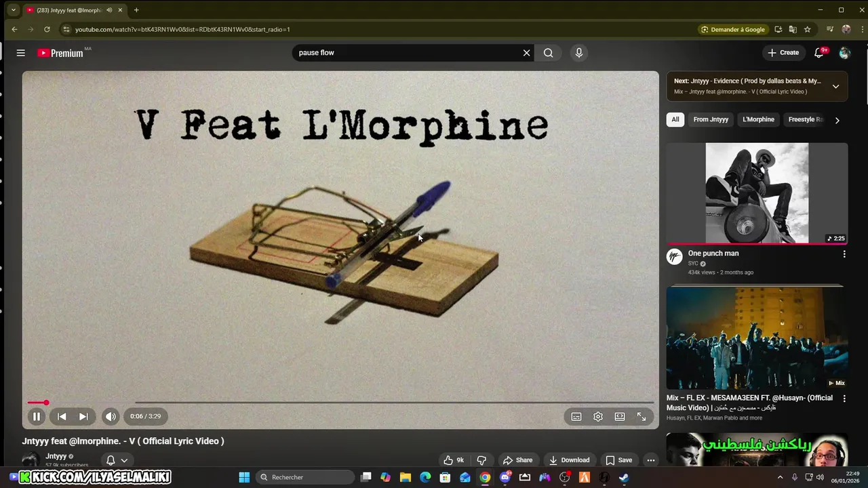Viewport: 868px width, 488px height.
Task: Open Microsoft Edge from the taskbar
Action: (x=425, y=477)
